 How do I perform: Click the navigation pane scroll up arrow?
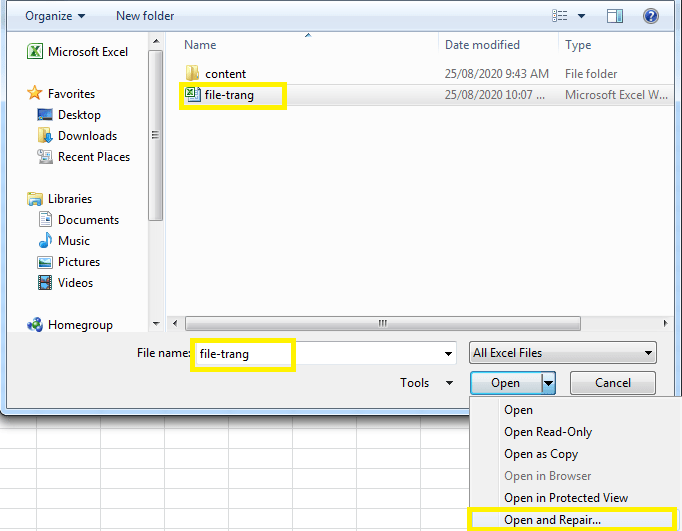point(156,42)
